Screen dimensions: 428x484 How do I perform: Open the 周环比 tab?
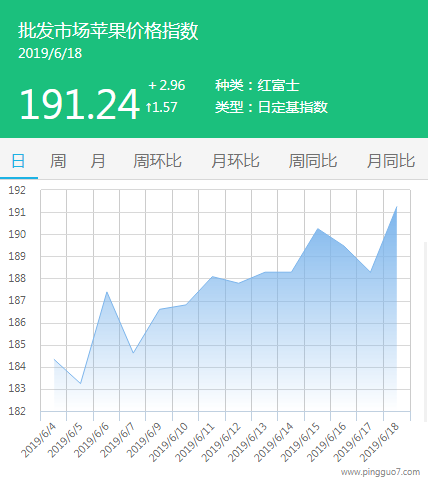click(x=157, y=161)
